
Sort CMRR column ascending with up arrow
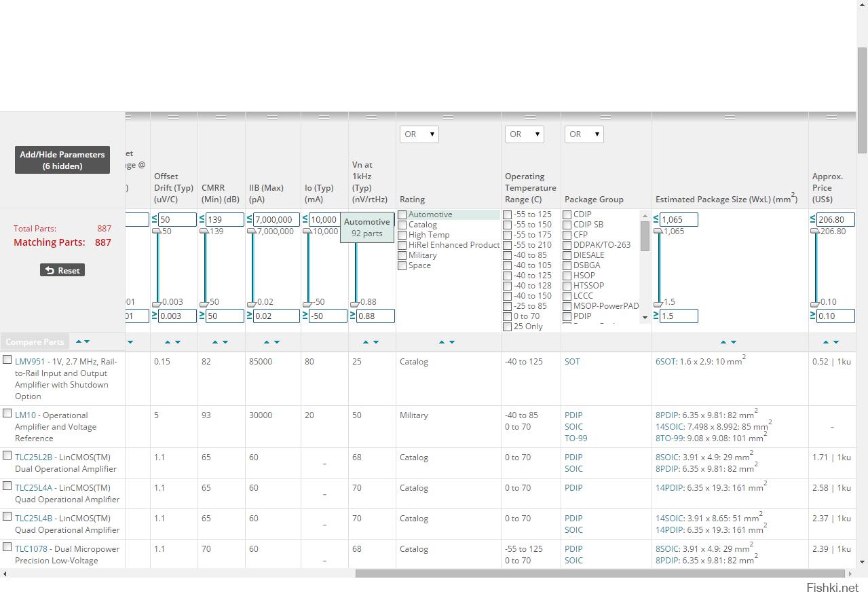tap(216, 342)
